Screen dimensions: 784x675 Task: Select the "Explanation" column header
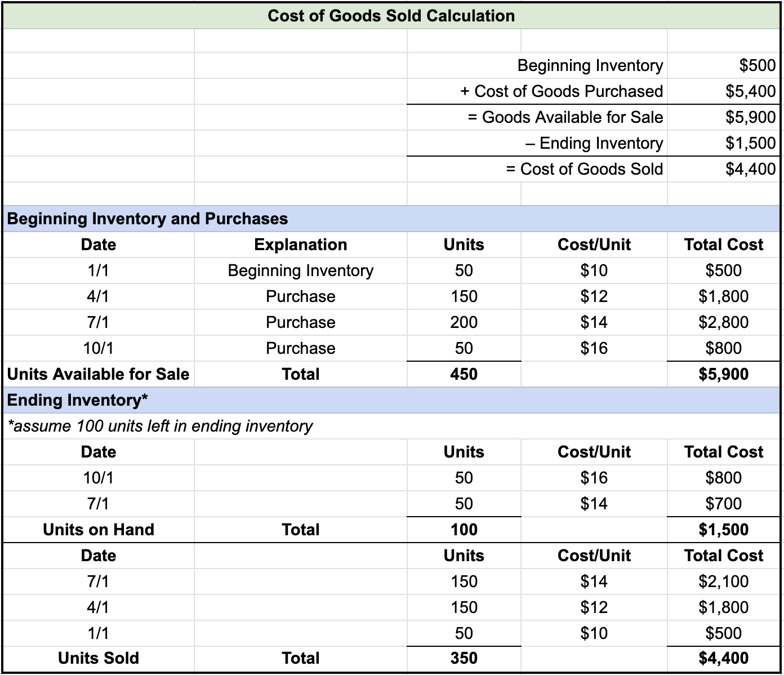tap(301, 245)
